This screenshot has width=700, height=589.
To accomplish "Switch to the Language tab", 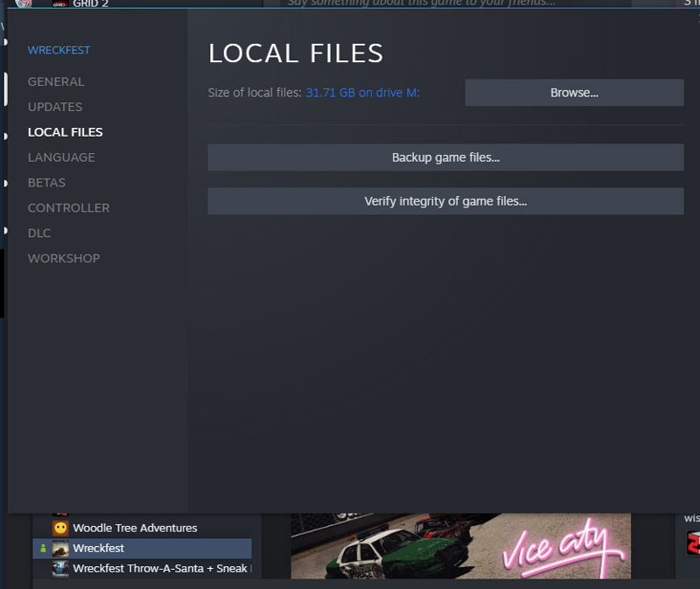I will tap(61, 158).
